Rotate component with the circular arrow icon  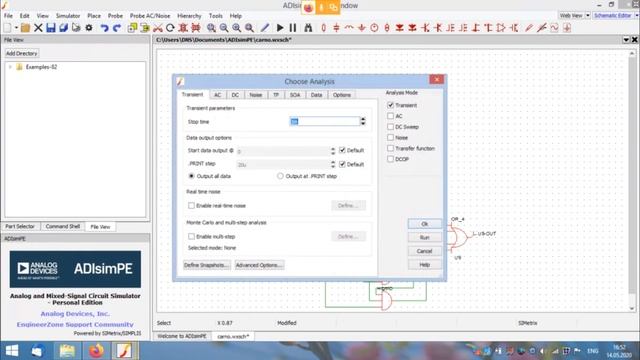(170, 28)
